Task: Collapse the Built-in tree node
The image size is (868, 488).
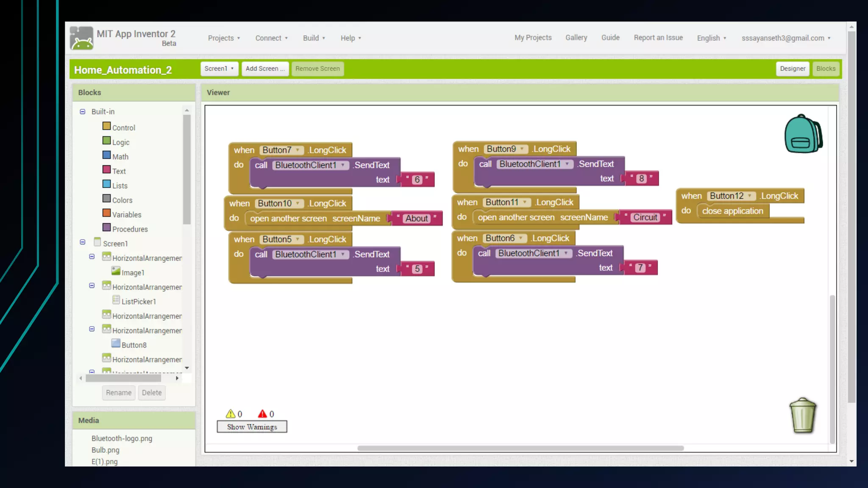Action: point(83,111)
